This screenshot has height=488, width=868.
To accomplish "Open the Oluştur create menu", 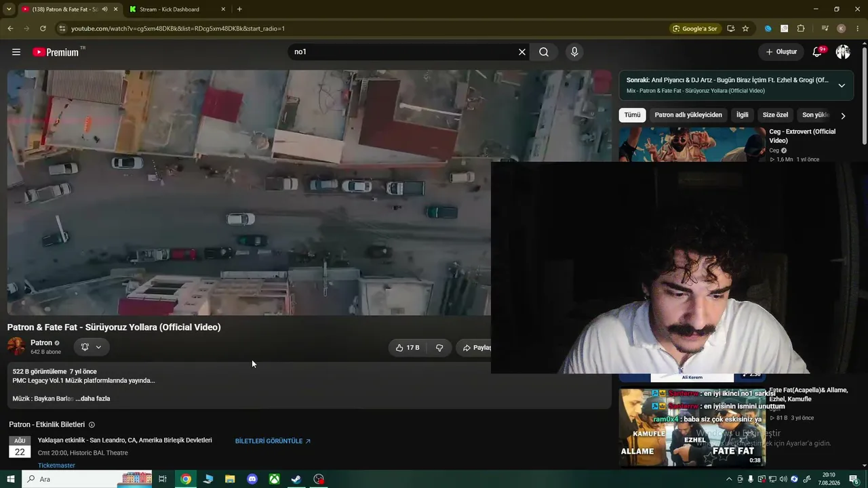I will pyautogui.click(x=781, y=52).
